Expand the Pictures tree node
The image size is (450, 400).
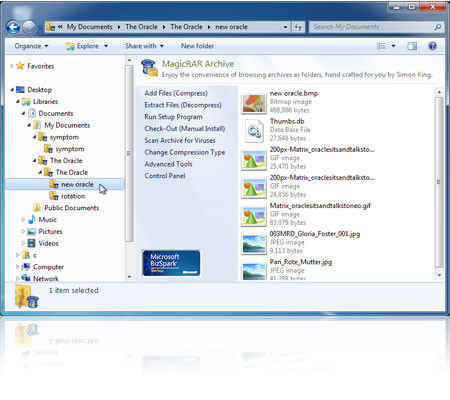tap(23, 231)
